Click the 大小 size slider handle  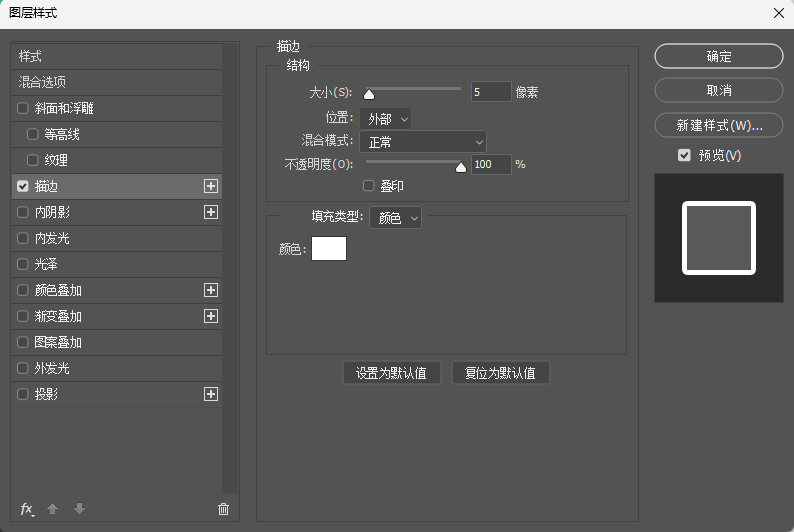(369, 94)
